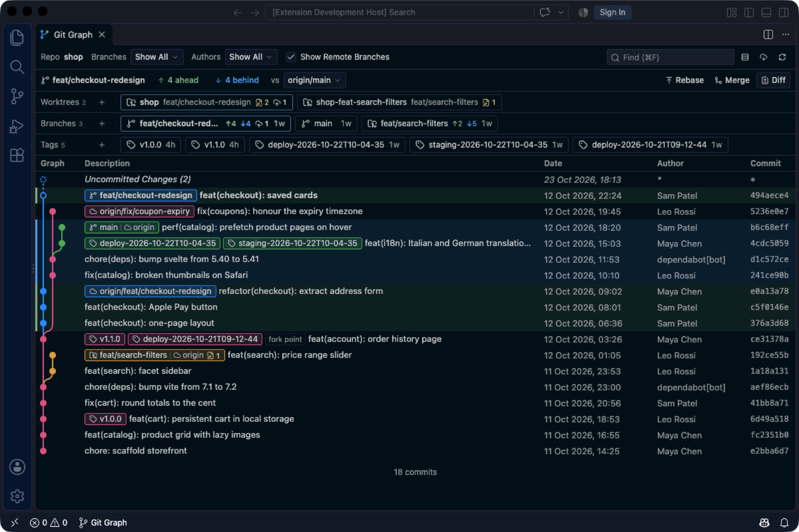Add a new branch with plus icon
Viewport: 799px width, 532px height.
(102, 124)
